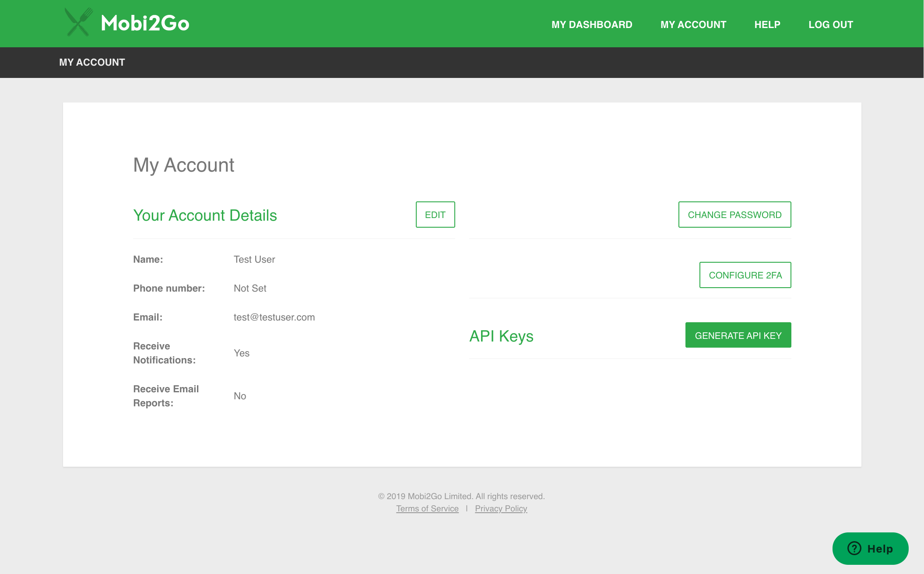Click the Mobi2Go fork and knife logo
The image size is (924, 574).
click(78, 23)
